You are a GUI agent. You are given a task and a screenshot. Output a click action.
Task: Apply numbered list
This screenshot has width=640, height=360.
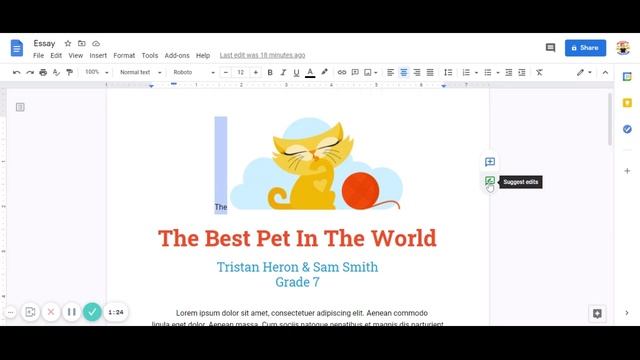[x=466, y=72]
